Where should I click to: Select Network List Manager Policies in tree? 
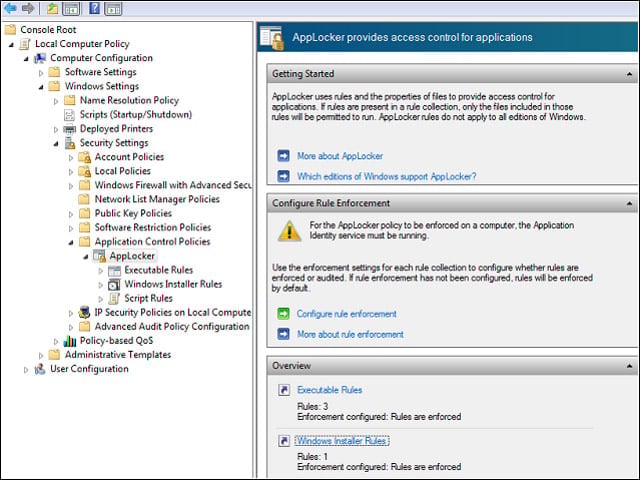click(x=157, y=199)
